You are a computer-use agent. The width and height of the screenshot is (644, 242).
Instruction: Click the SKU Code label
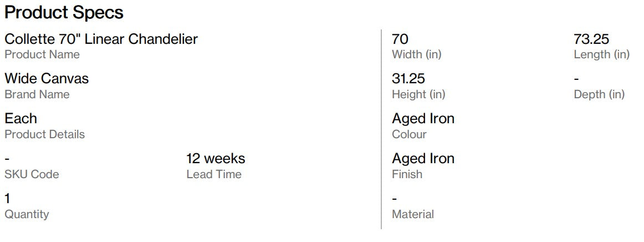32,174
